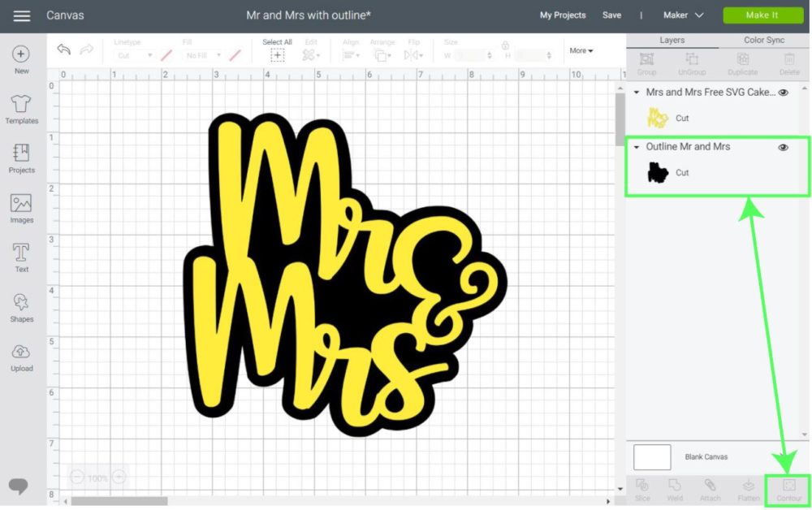Toggle visibility of Mrs and Mrs Free SVG layer
812x510 pixels.
pos(783,93)
